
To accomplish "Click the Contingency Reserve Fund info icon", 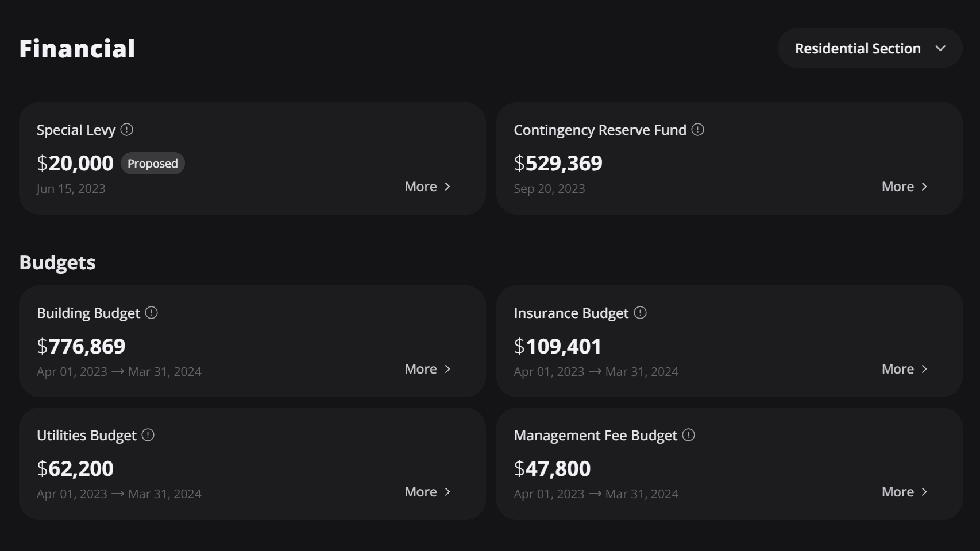I will point(698,130).
